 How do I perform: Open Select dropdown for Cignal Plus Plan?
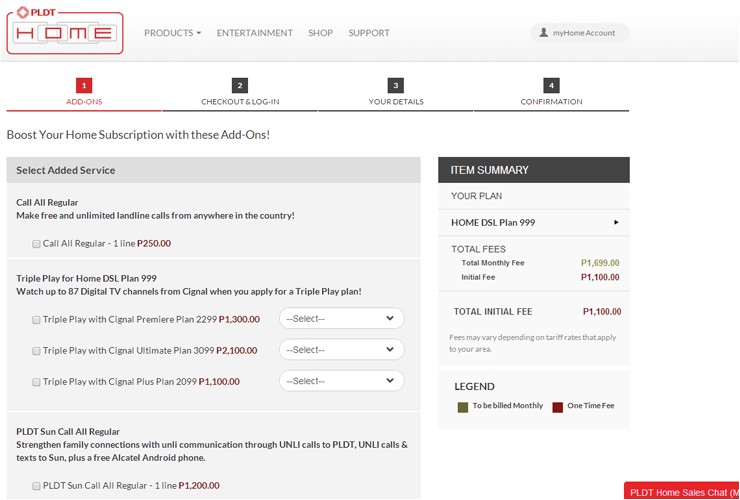[341, 381]
